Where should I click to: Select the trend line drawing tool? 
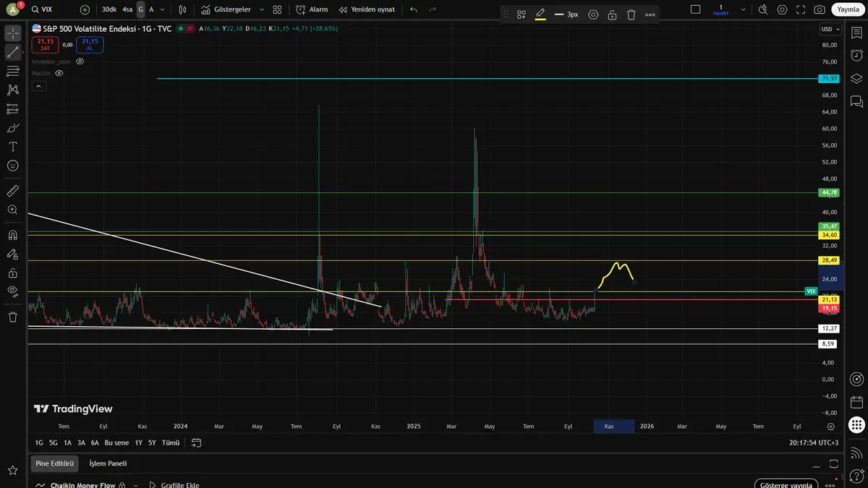13,52
